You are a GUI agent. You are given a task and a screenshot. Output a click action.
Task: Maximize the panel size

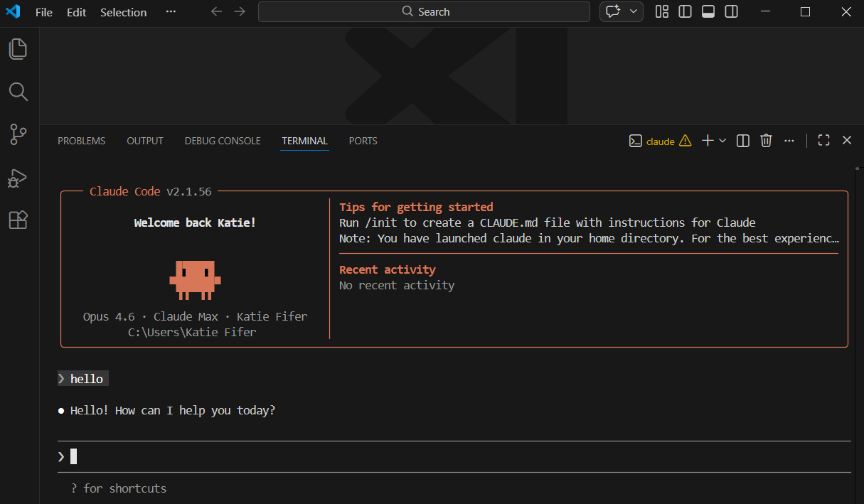tap(824, 141)
